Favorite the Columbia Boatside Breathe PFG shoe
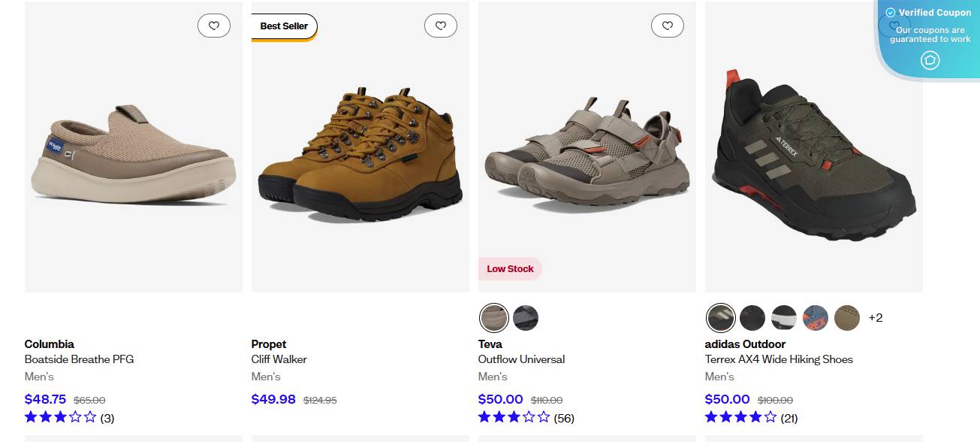The height and width of the screenshot is (442, 980). pyautogui.click(x=214, y=25)
